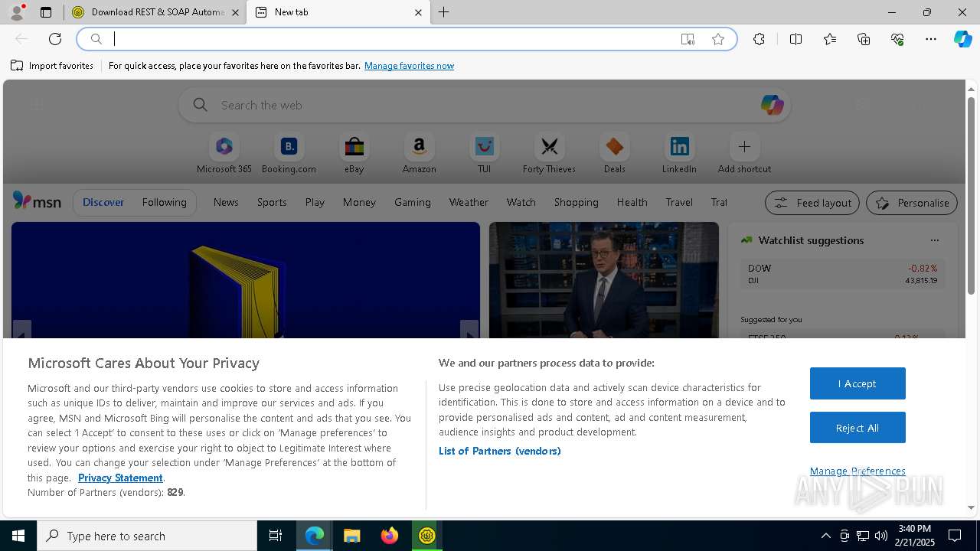980x551 pixels.
Task: Open Settings and more menu
Action: coord(931,39)
